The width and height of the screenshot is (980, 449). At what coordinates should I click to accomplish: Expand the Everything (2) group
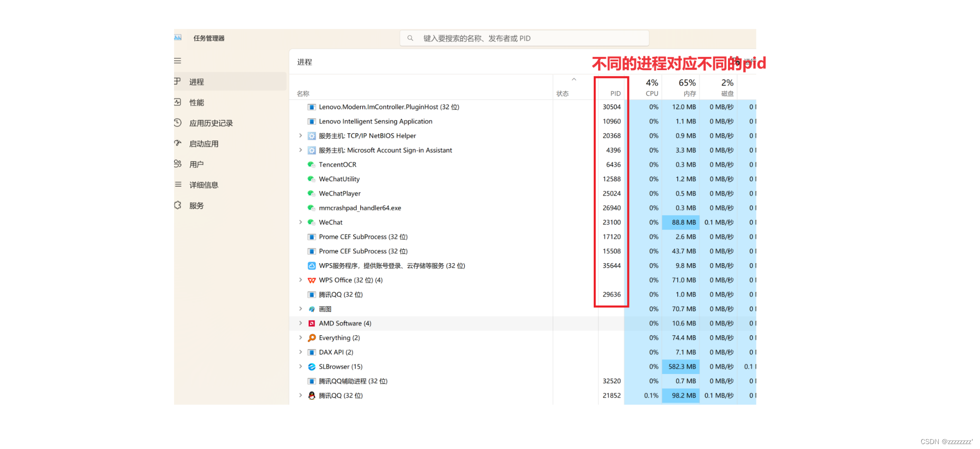point(301,338)
